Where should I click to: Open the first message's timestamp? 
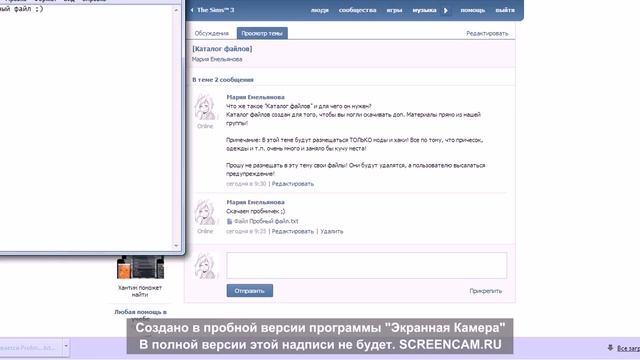246,184
